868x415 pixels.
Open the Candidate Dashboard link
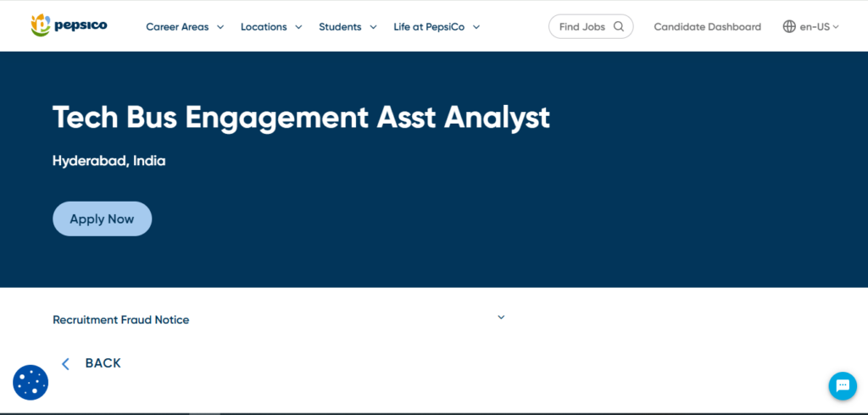[708, 26]
